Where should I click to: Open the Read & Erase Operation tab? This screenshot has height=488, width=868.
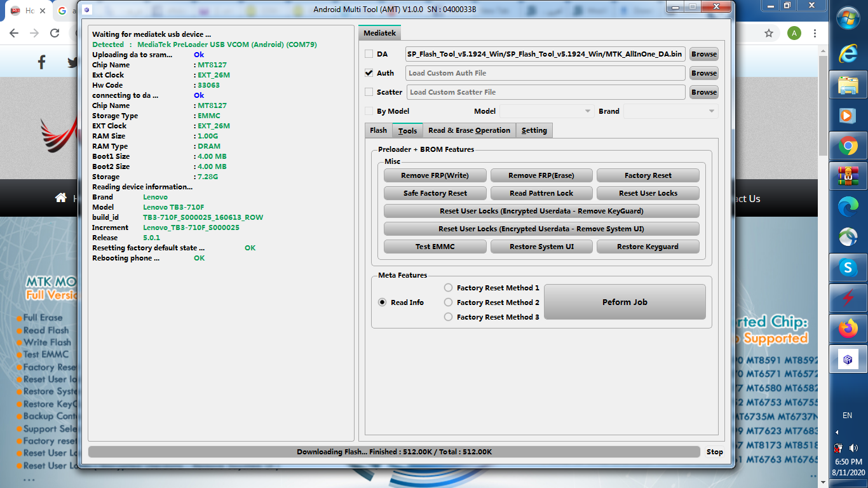pyautogui.click(x=469, y=130)
